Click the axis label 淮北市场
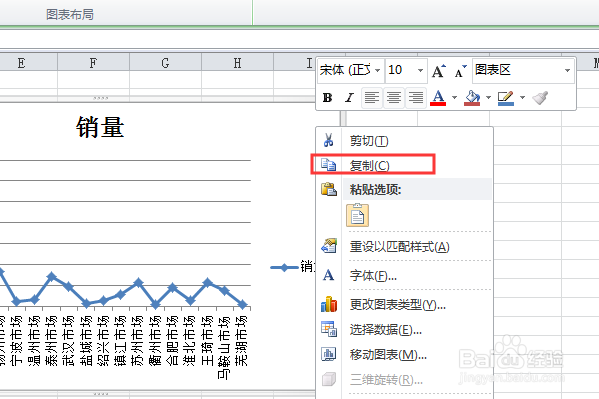The image size is (599, 399). (x=189, y=341)
